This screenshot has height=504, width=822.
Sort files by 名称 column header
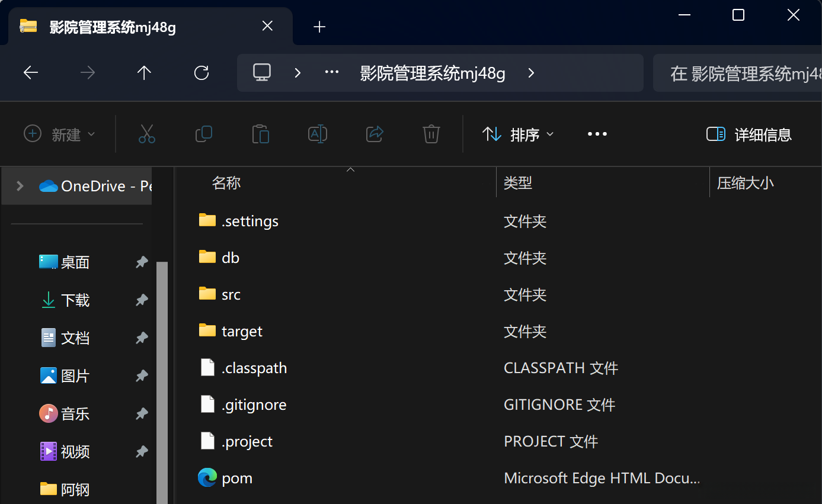coord(226,183)
